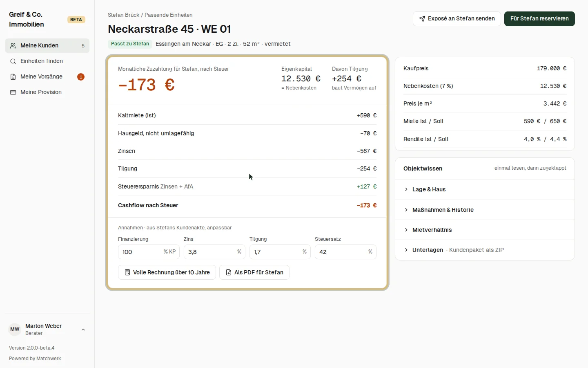Viewport: 588px width, 368px height.
Task: Click Für Stefan reservieren button
Action: 539,19
